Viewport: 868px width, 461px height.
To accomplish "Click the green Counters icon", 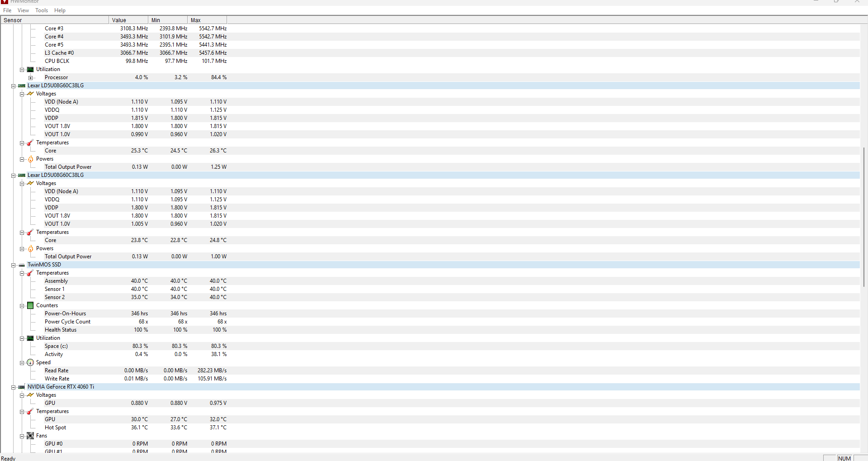I will coord(30,305).
